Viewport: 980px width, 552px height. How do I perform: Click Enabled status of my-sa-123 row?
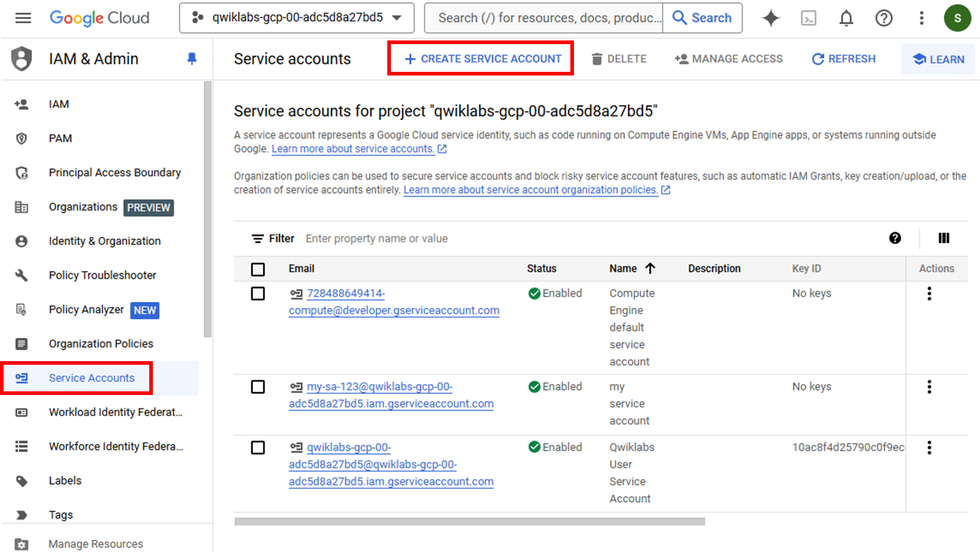point(555,387)
